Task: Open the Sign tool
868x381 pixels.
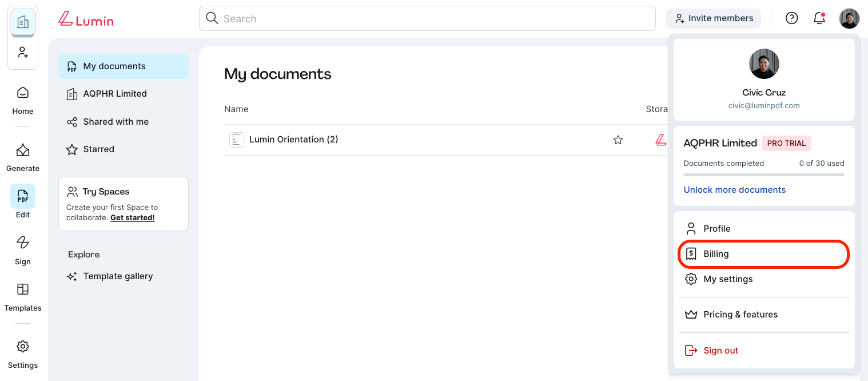Action: (x=23, y=249)
